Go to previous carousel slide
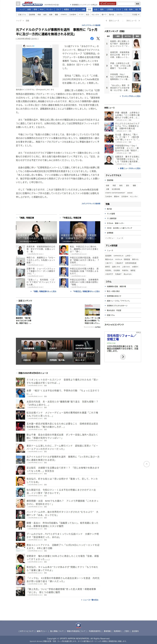Image resolution: width=157 pixels, height=644 pixels. 18,351
